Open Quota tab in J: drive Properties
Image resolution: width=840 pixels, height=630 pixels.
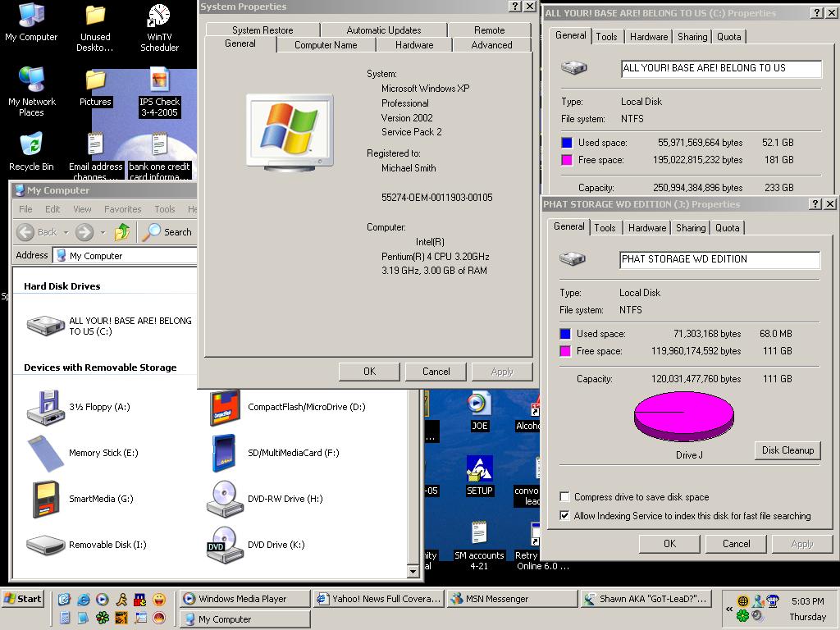tap(728, 228)
